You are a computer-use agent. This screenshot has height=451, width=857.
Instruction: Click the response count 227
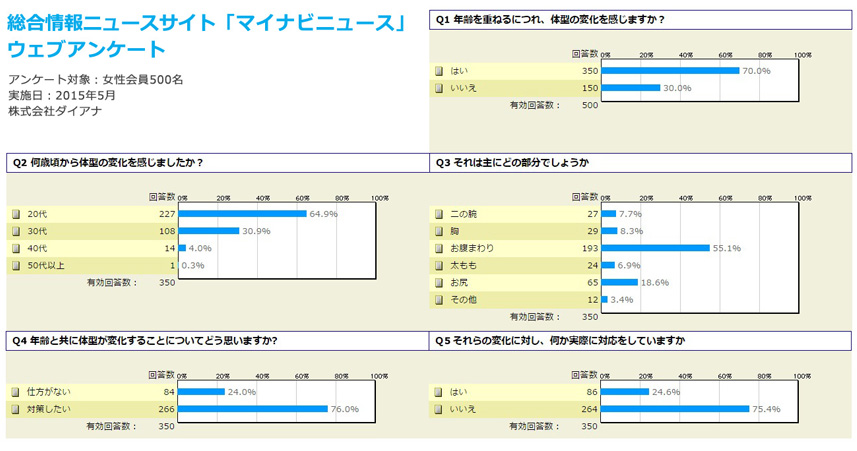(x=167, y=214)
